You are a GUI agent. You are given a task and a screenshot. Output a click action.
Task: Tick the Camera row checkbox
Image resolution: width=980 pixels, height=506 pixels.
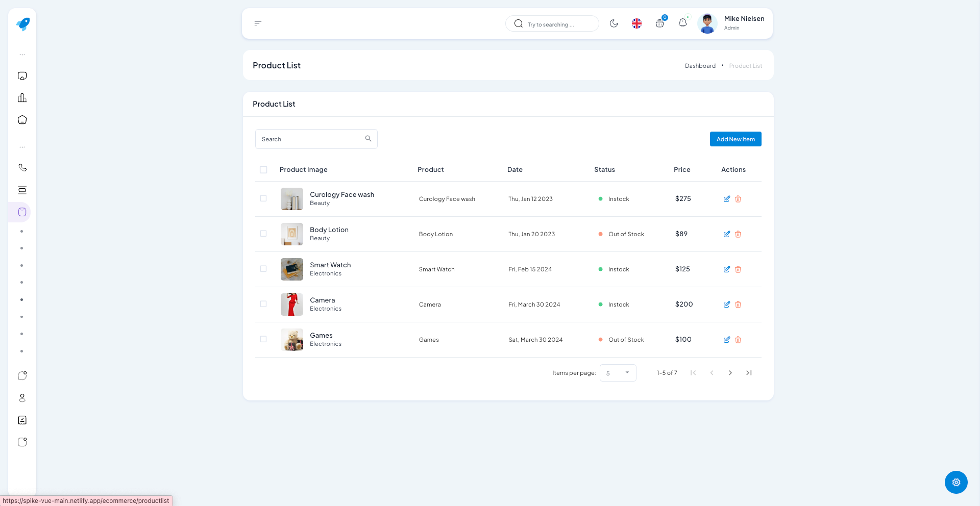(263, 304)
